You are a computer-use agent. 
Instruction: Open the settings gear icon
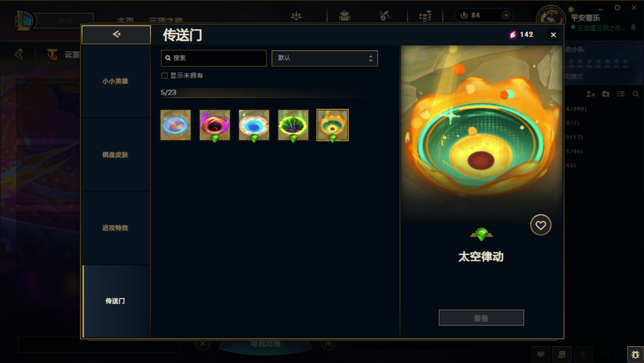tap(617, 7)
